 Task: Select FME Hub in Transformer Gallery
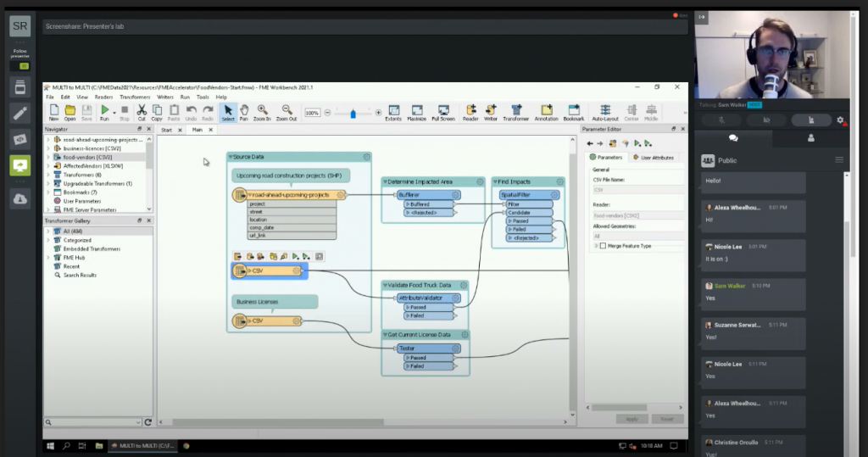point(75,258)
